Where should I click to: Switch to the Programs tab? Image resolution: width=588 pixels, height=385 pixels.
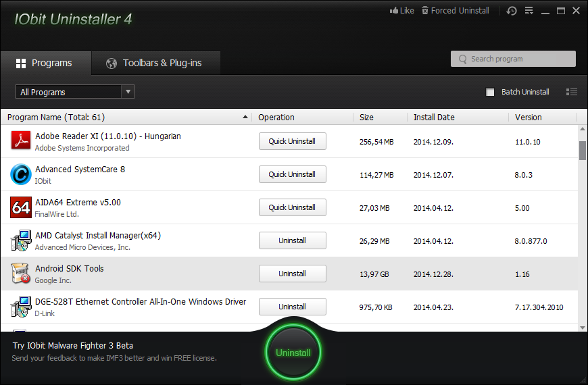click(46, 63)
